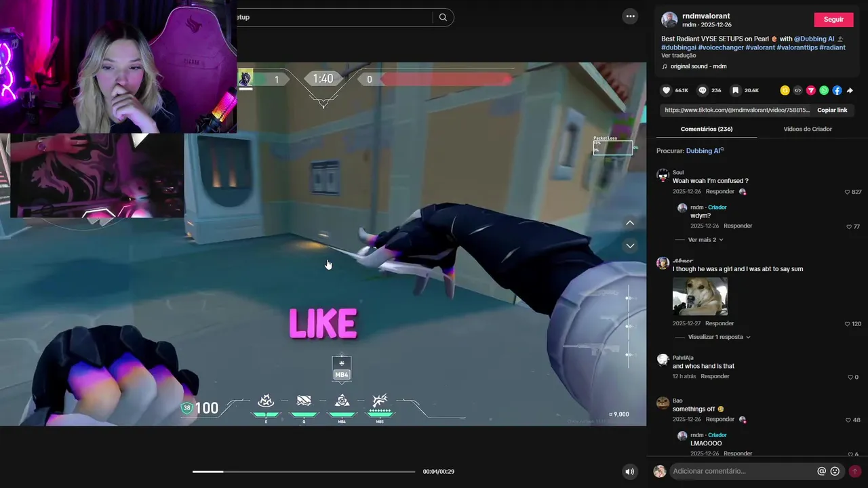This screenshot has width=868, height=488.
Task: Search 'Dubbing AI' from Procurar suggestion
Action: tap(705, 151)
